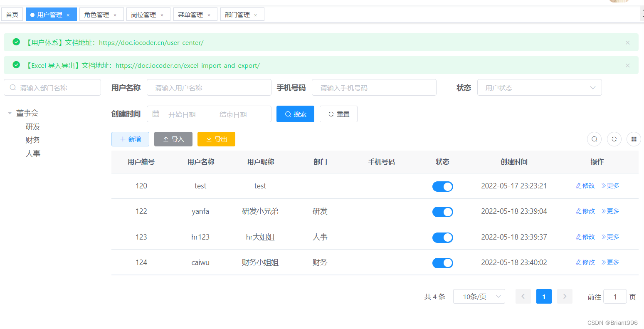Viewport: 644px width, 329px height.
Task: Click the 用户编号 column header
Action: (141, 162)
